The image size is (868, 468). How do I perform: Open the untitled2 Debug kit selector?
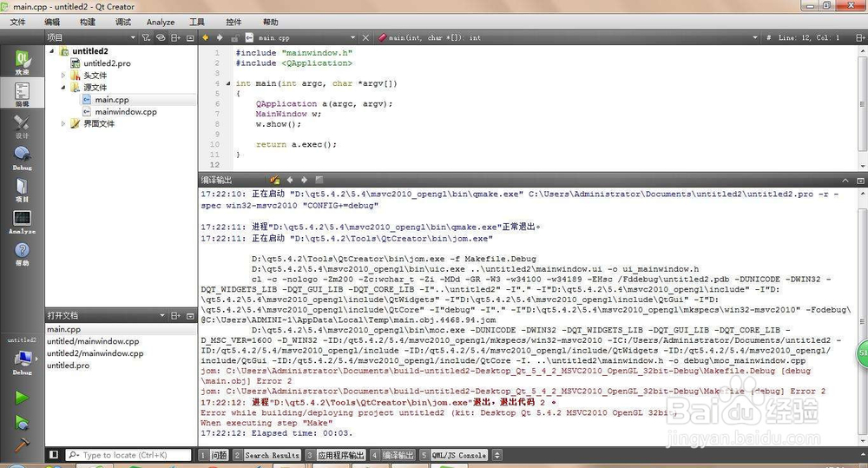coord(23,357)
